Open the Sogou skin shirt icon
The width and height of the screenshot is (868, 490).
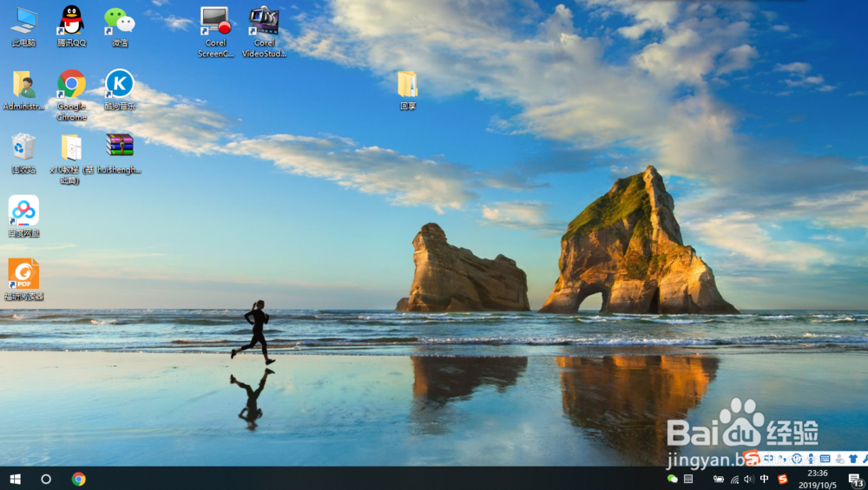click(x=853, y=459)
